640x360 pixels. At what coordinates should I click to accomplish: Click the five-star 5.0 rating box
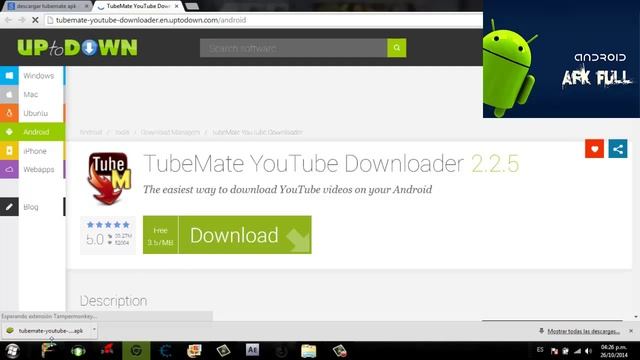click(108, 235)
